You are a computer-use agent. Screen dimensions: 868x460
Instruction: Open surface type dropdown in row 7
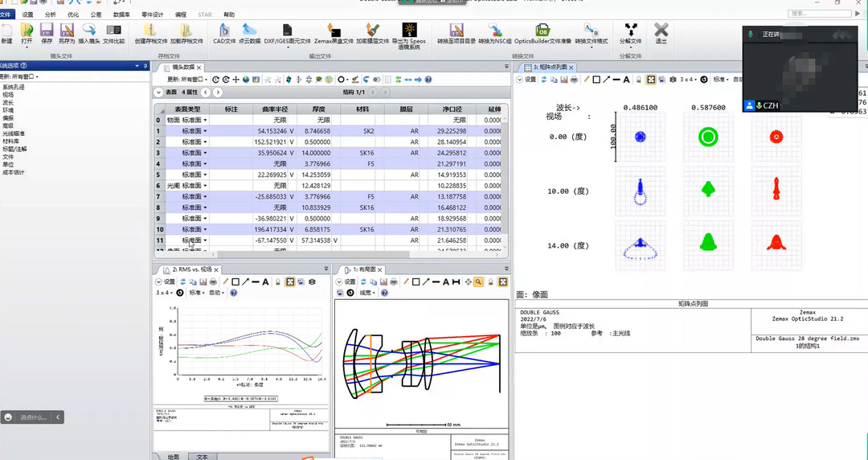click(x=206, y=197)
